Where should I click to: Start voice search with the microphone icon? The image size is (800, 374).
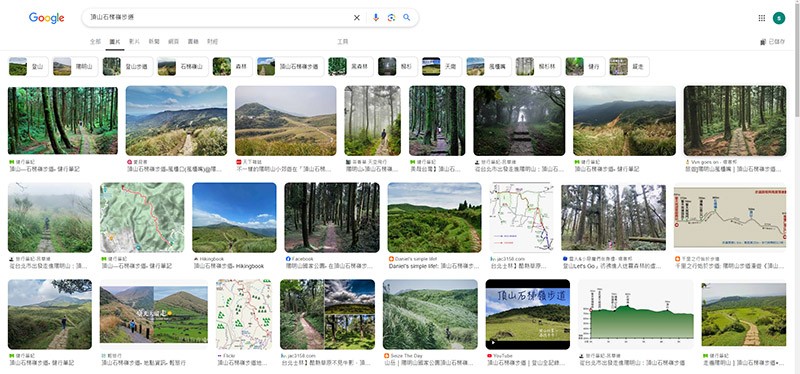click(376, 17)
